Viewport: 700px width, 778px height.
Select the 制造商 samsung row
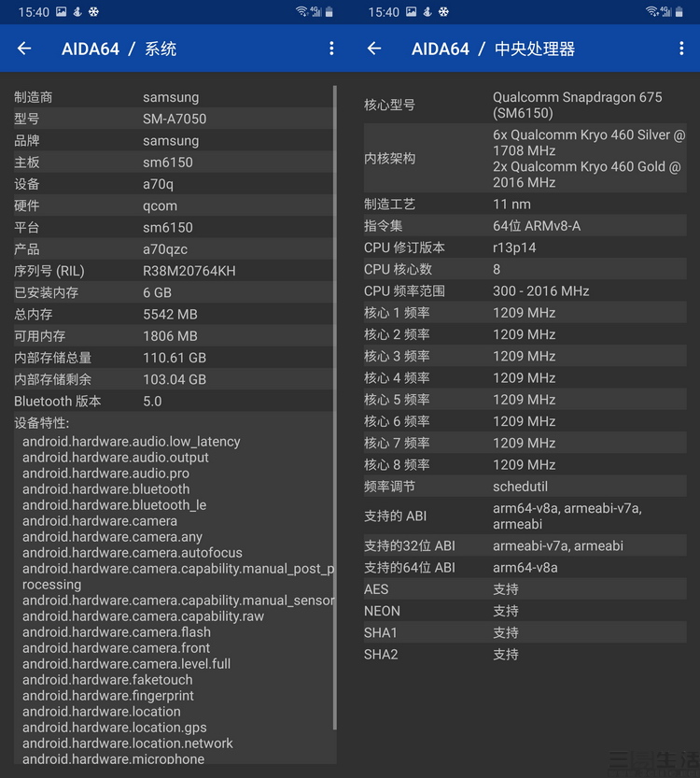(174, 97)
